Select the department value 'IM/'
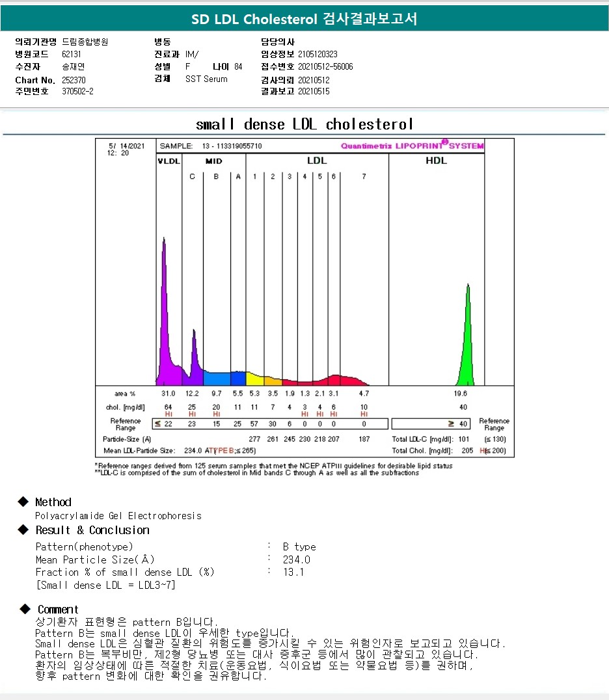Image resolution: width=609 pixels, height=700 pixels. (192, 54)
